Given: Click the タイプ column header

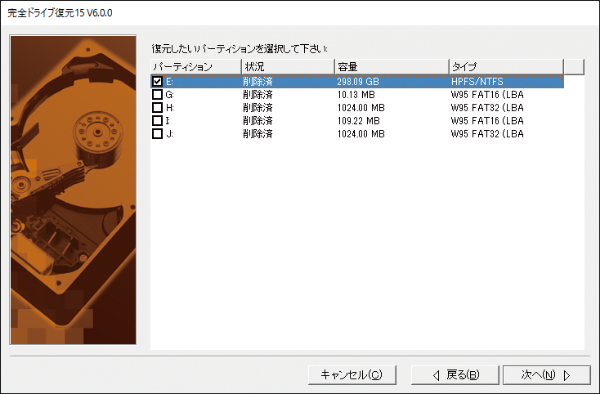Looking at the screenshot, I should click(x=506, y=67).
